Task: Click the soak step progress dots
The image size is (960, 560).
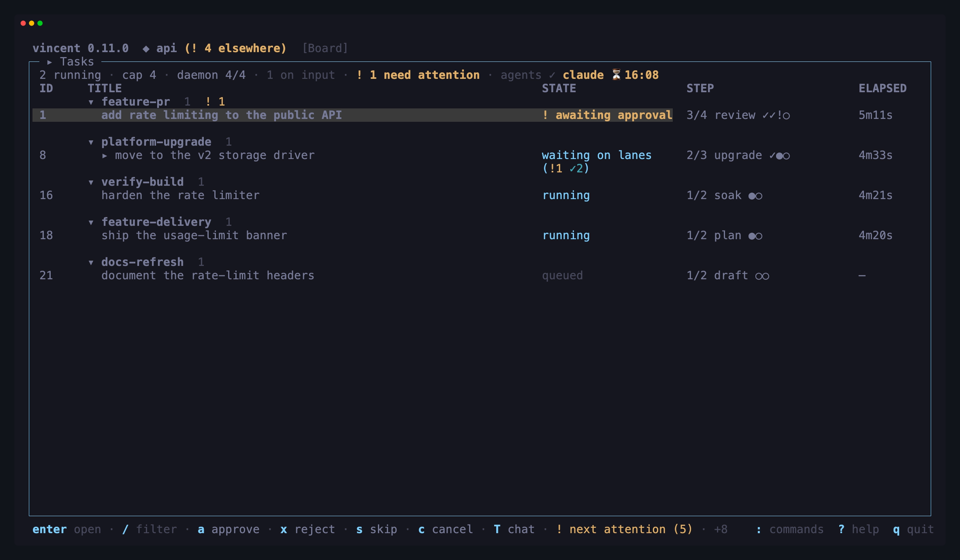Action: click(x=755, y=196)
